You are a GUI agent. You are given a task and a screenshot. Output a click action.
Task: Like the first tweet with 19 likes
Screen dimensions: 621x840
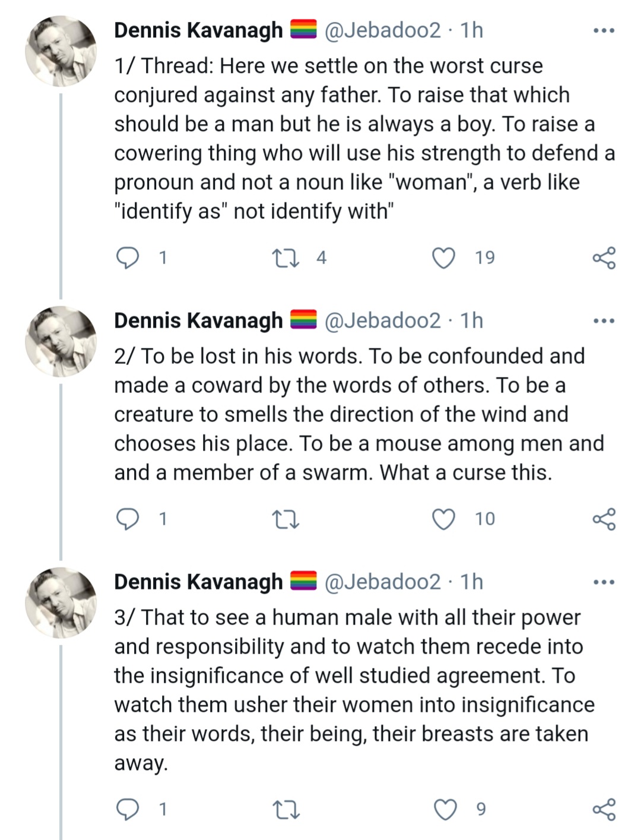[x=443, y=258]
